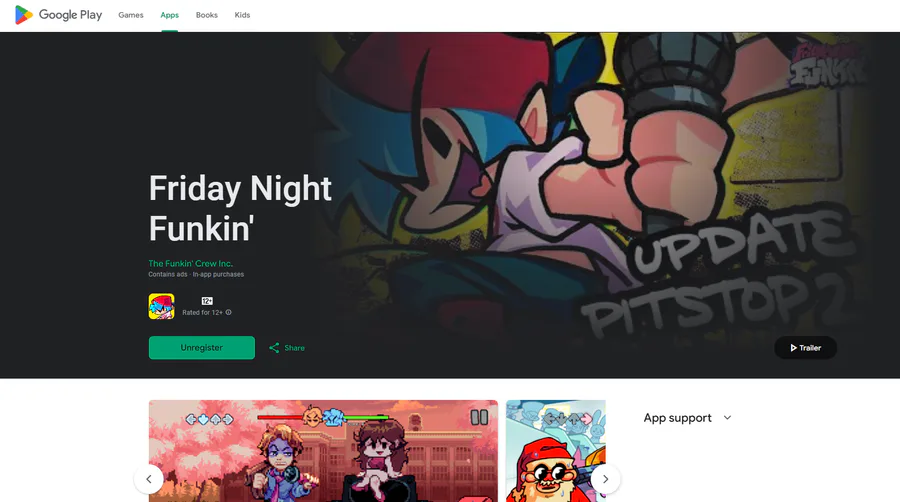Image resolution: width=900 pixels, height=502 pixels.
Task: Open the Books tab
Action: pos(207,15)
